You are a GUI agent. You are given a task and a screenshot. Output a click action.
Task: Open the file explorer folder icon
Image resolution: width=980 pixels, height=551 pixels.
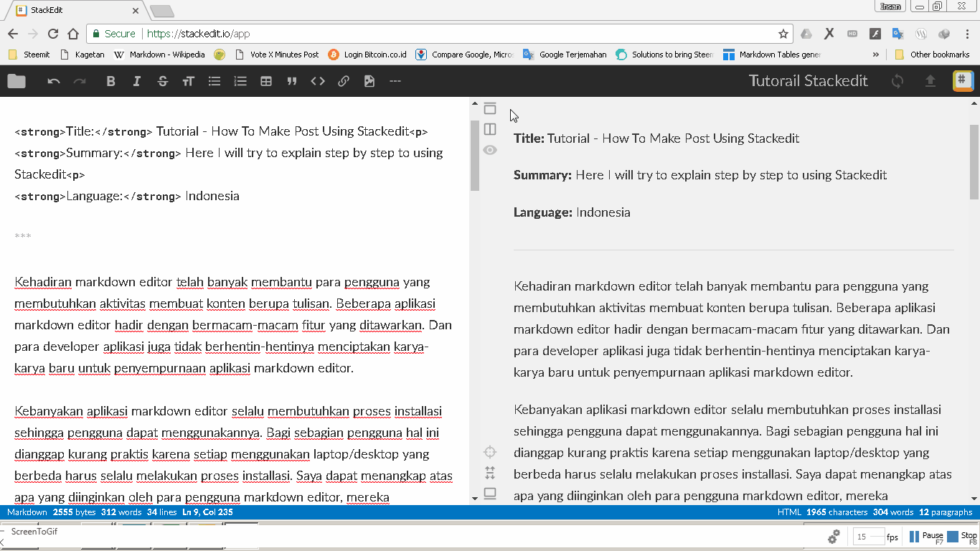(x=17, y=81)
